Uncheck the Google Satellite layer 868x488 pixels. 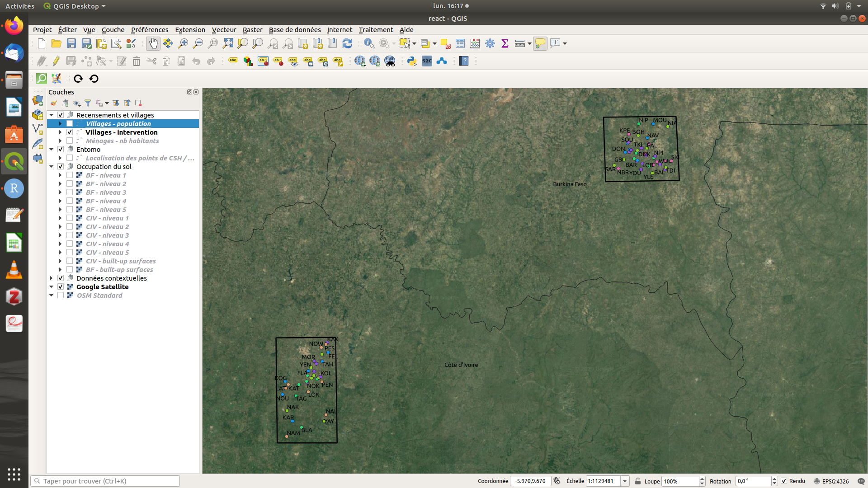[x=61, y=287]
